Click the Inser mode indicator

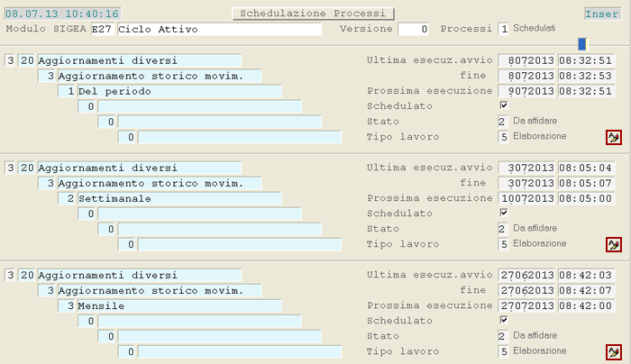pos(602,14)
